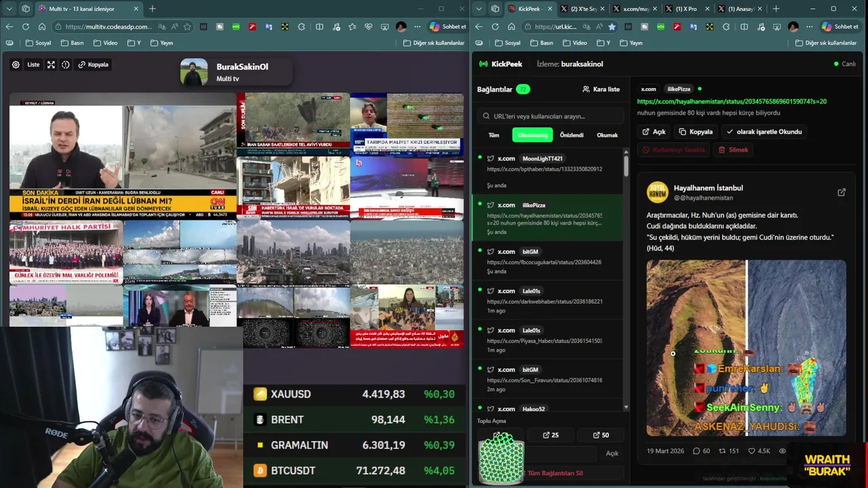Go back in right KickPeek browser
Screen dimensions: 868x488
(479, 26)
